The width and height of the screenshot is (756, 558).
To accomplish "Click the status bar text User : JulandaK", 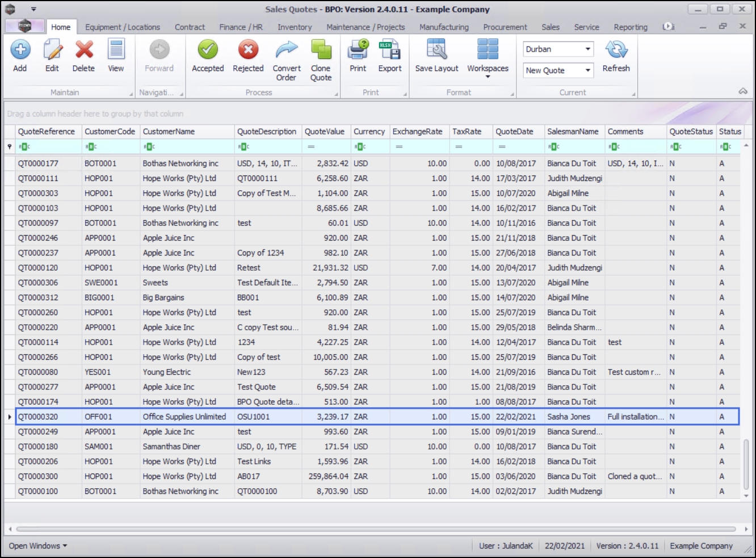I will click(x=506, y=546).
